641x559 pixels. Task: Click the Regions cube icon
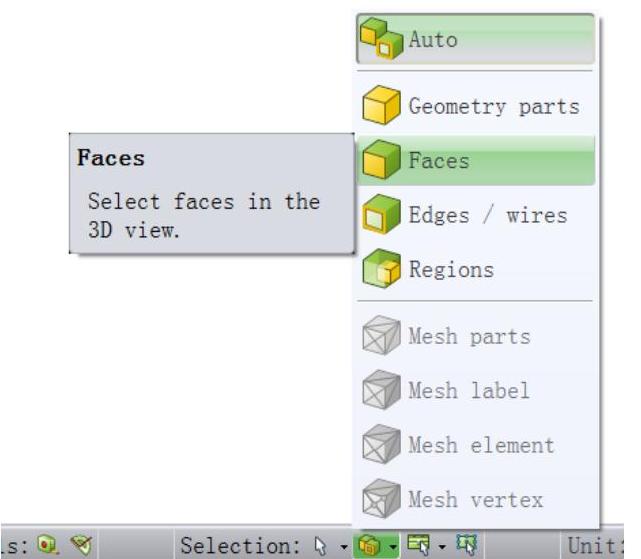click(381, 269)
